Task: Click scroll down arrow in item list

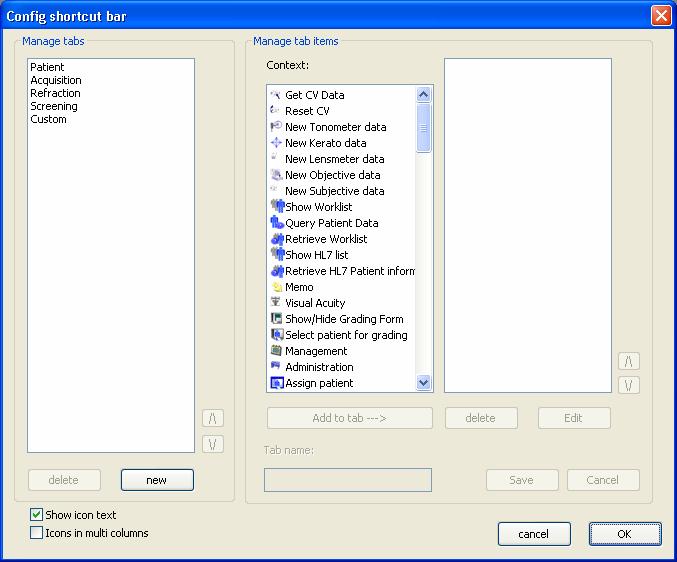Action: [424, 382]
